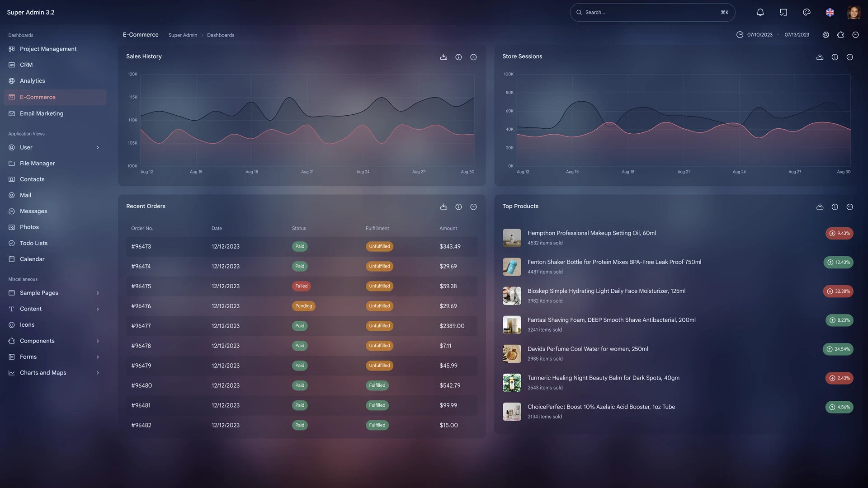This screenshot has height=488, width=868.
Task: Open the theme palette icon
Action: click(807, 12)
